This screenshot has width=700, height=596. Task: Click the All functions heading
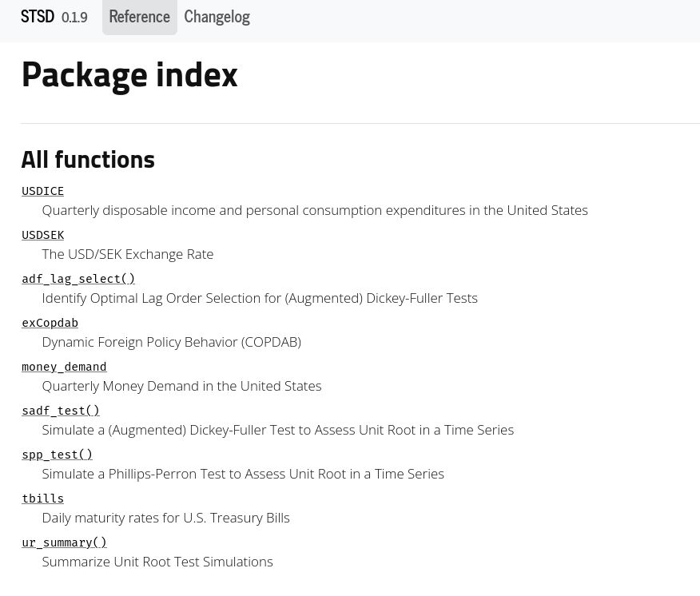tap(88, 159)
